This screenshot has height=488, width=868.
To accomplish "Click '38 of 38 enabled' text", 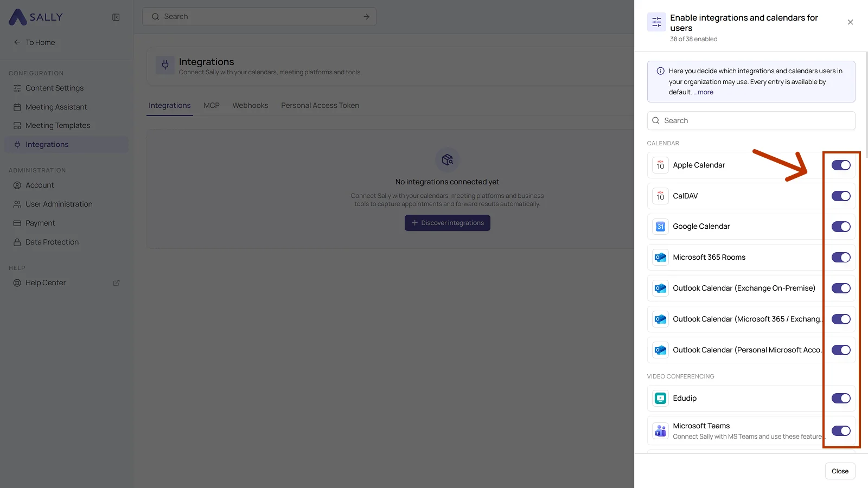I will [693, 39].
